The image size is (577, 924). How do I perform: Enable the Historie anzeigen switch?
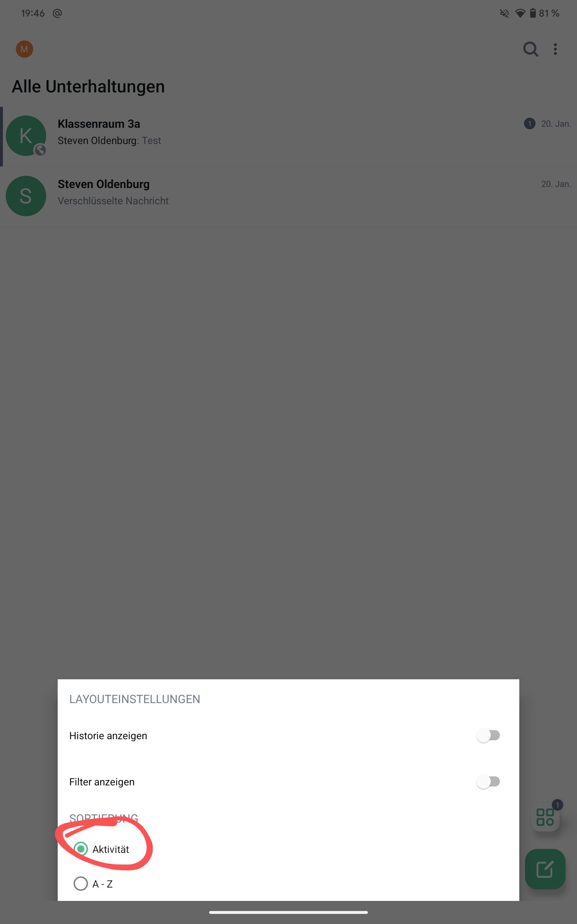coord(488,735)
